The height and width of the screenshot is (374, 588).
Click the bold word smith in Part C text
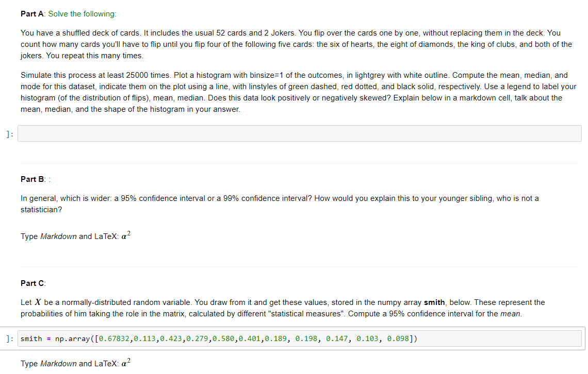433,302
